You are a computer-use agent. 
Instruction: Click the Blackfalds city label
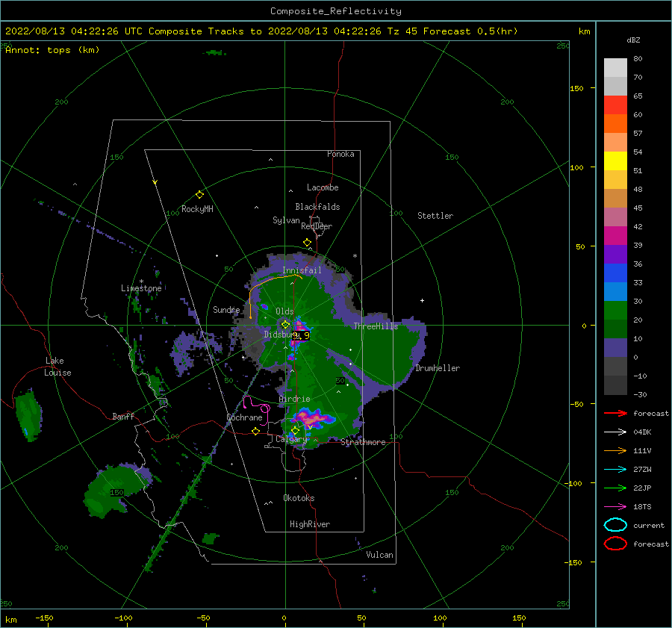click(x=317, y=207)
